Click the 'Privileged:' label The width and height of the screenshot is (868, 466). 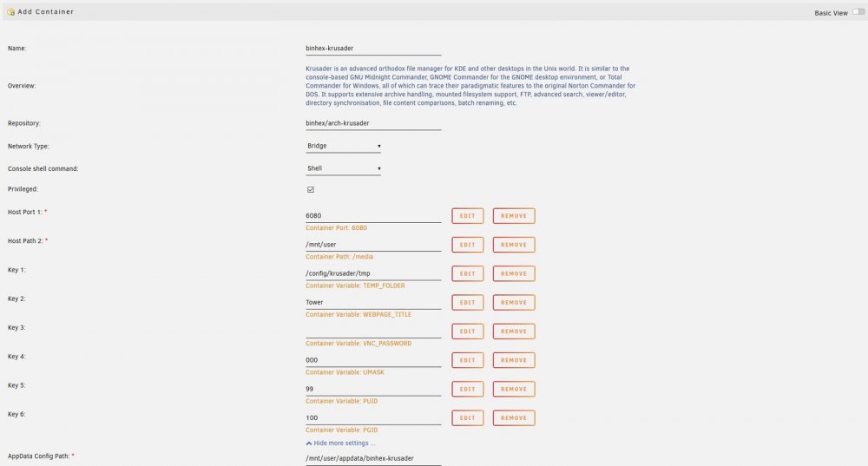point(23,189)
